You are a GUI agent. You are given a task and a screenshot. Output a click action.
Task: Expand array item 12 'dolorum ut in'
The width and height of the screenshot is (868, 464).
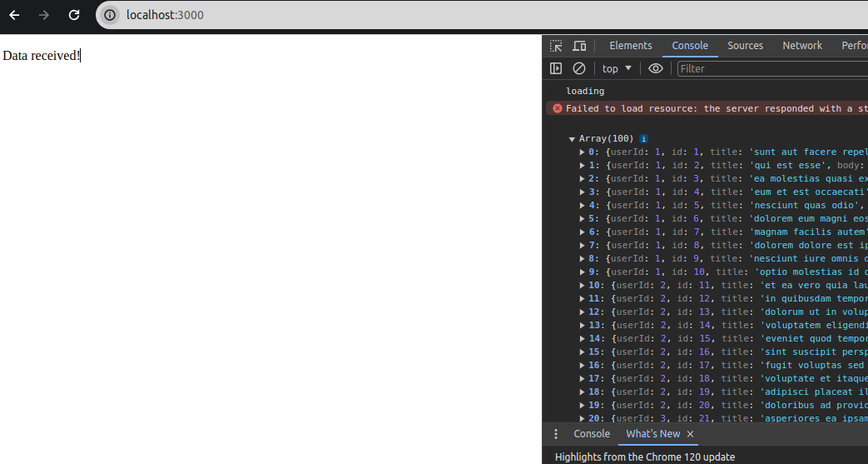click(583, 312)
